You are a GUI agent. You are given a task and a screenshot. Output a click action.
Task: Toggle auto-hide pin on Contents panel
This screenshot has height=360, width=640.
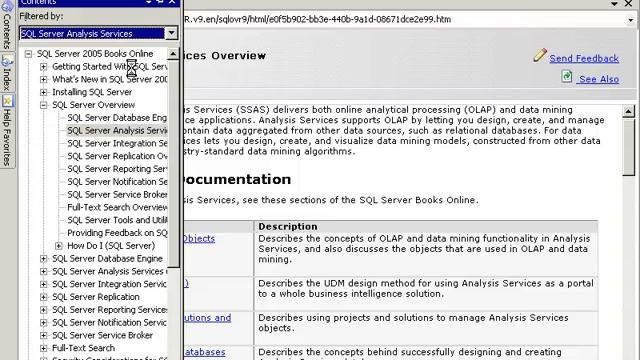click(160, 2)
